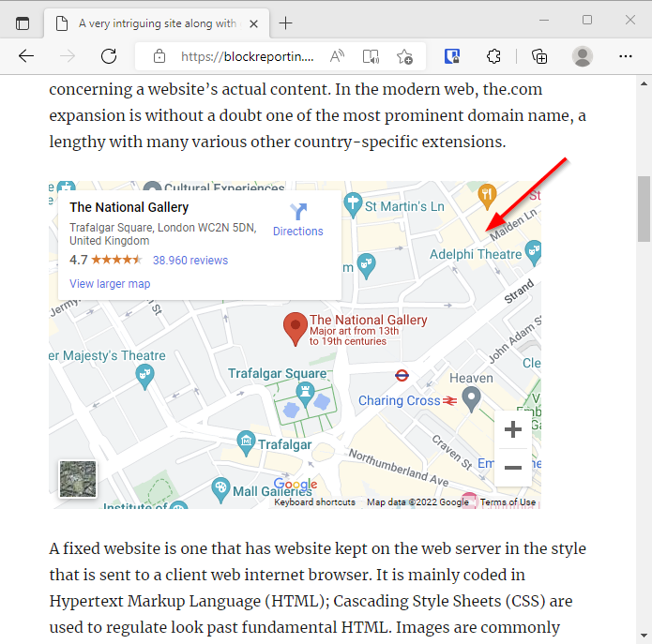Switch to satellite imagery thumbnail
This screenshot has height=644, width=652.
click(78, 479)
